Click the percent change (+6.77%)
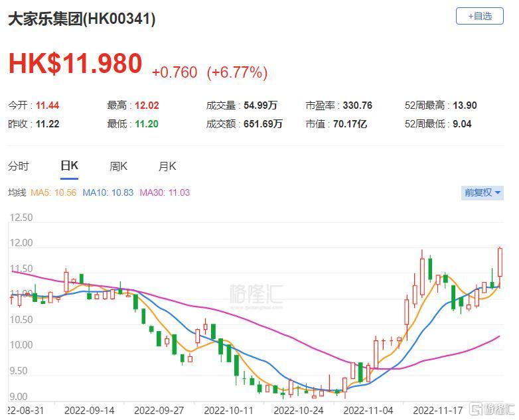The image size is (519, 420). pyautogui.click(x=237, y=72)
